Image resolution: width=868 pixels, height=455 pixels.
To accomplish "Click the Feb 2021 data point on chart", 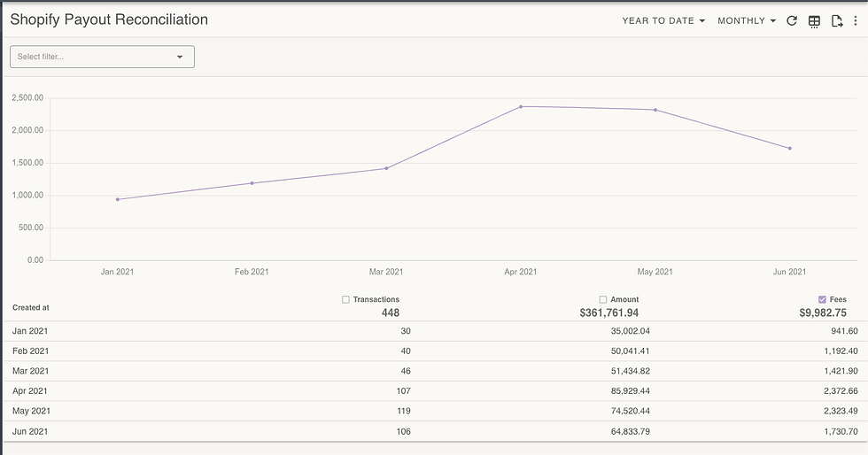I will pyautogui.click(x=252, y=183).
